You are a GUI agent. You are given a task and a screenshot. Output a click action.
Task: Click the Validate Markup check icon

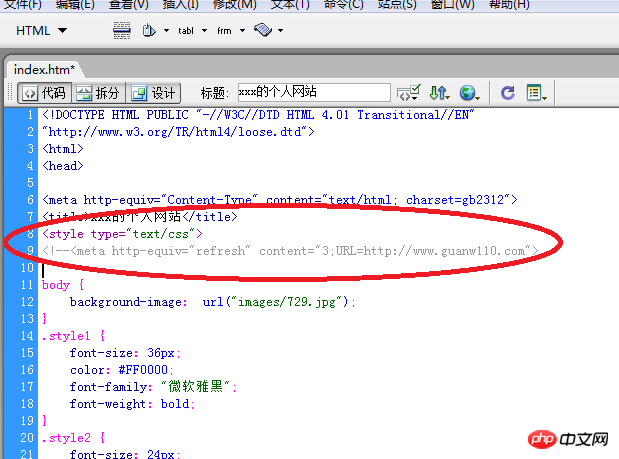[409, 93]
